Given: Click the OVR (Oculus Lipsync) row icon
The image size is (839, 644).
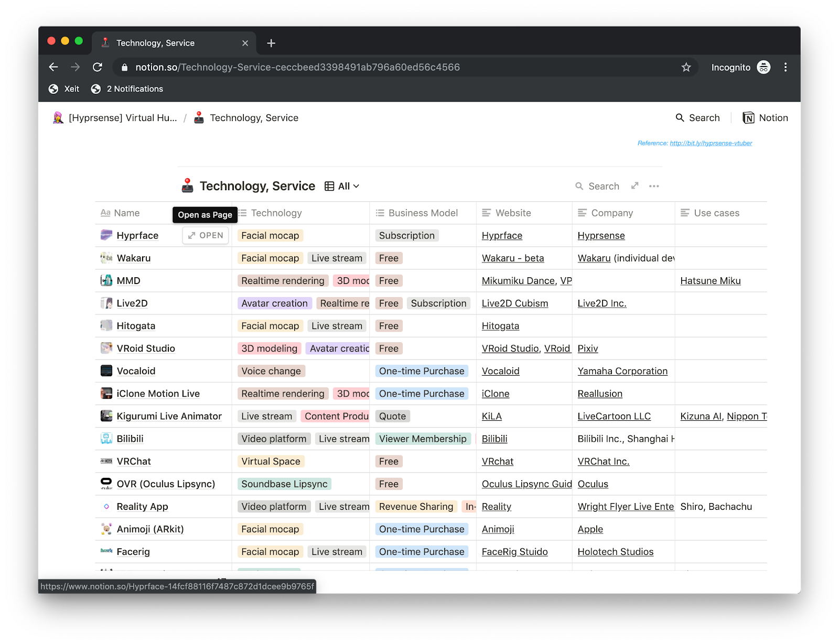Looking at the screenshot, I should tap(106, 484).
